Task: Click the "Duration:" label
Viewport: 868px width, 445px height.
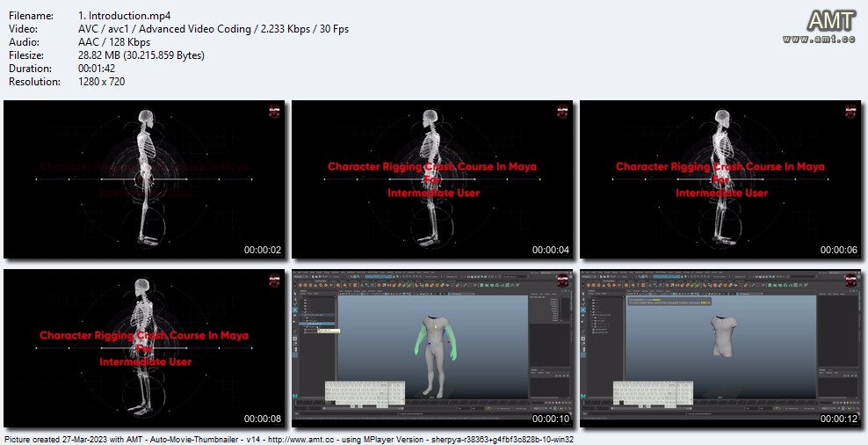Action: 31,69
